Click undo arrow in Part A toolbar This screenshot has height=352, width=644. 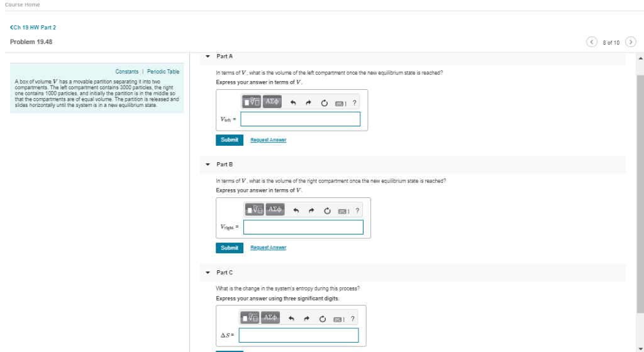click(x=293, y=103)
